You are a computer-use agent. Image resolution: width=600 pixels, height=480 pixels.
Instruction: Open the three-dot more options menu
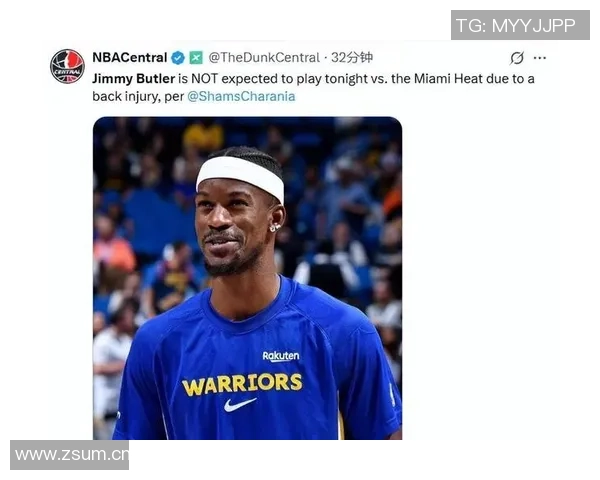coord(540,58)
